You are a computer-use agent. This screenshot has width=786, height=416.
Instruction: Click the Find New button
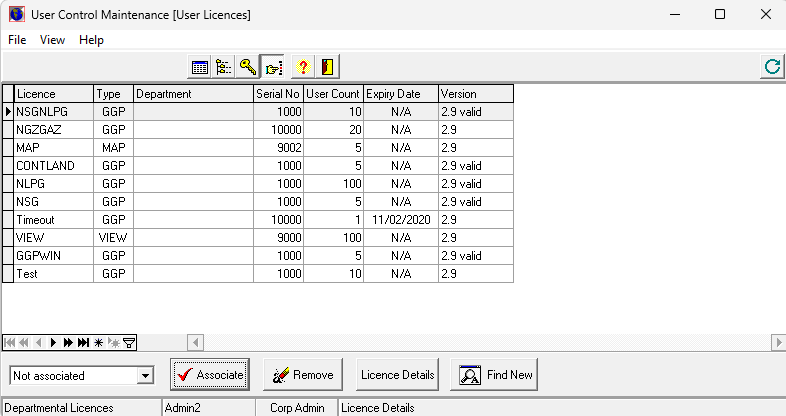[494, 374]
